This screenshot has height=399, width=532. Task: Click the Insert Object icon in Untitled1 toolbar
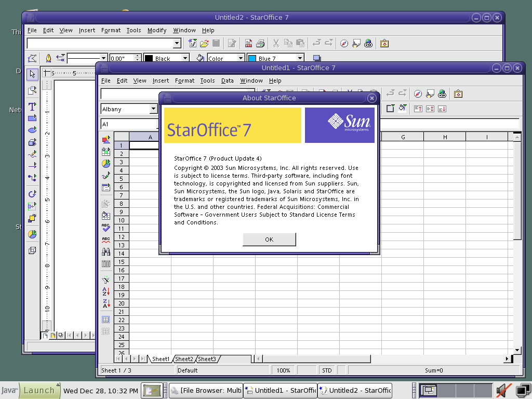coord(106,139)
